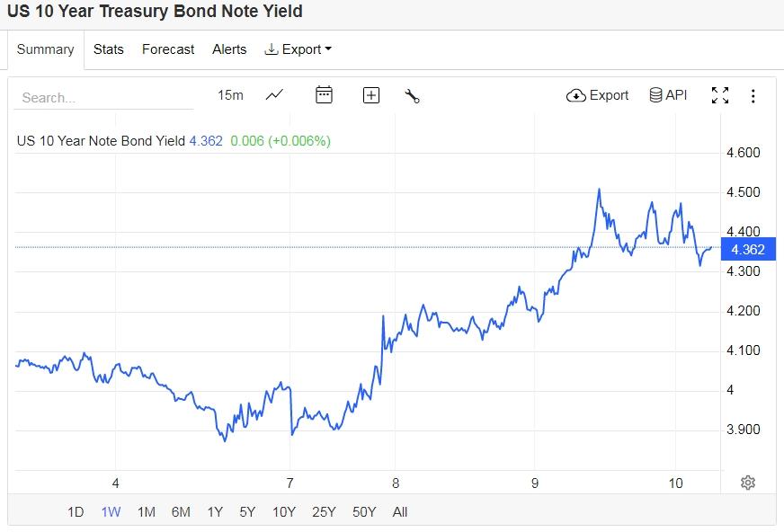Open the Forecast tab
Image resolution: width=784 pixels, height=532 pixels.
click(x=168, y=49)
